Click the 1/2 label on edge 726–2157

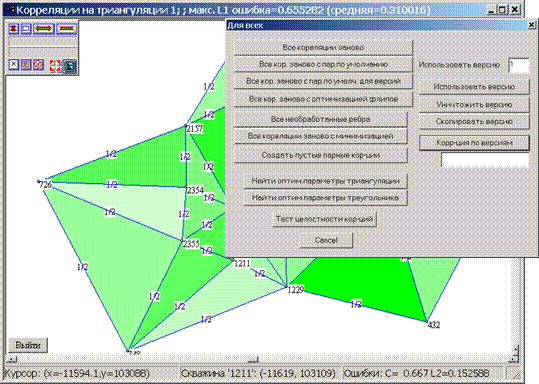point(111,154)
